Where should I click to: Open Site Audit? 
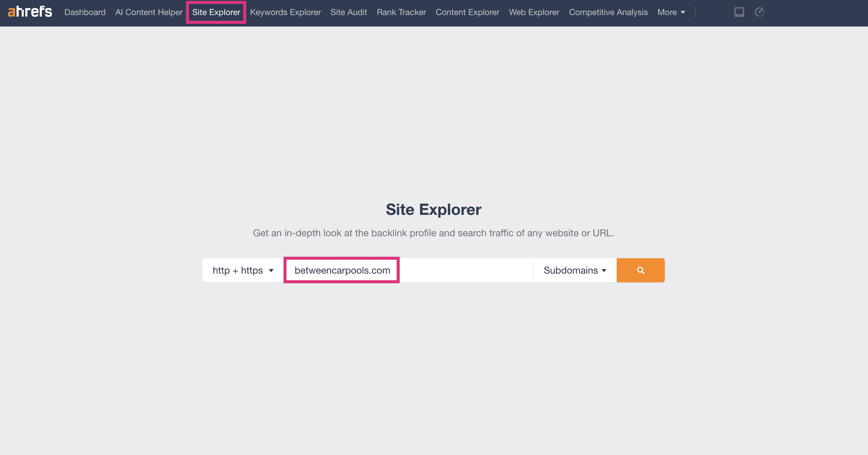pos(349,12)
